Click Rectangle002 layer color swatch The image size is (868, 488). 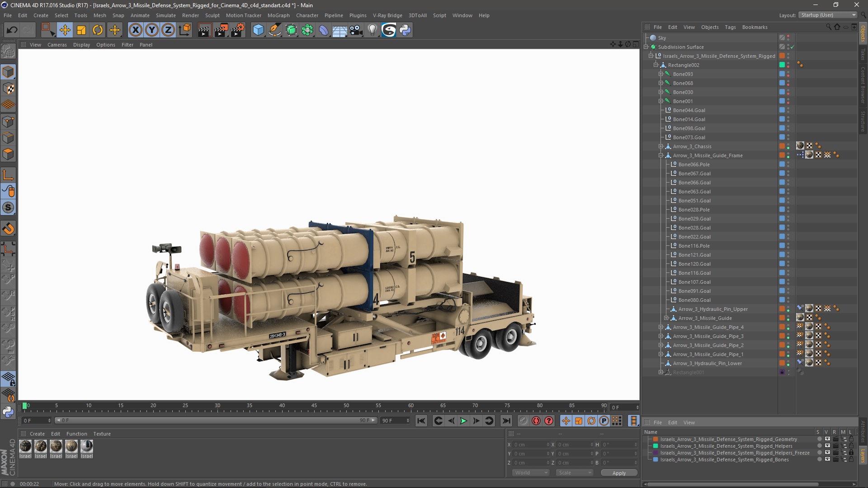(782, 65)
